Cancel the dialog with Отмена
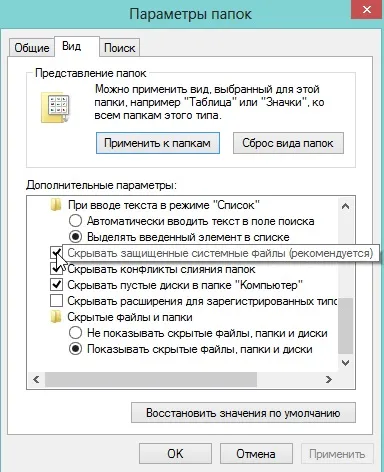The height and width of the screenshot is (472, 384). pos(256,454)
